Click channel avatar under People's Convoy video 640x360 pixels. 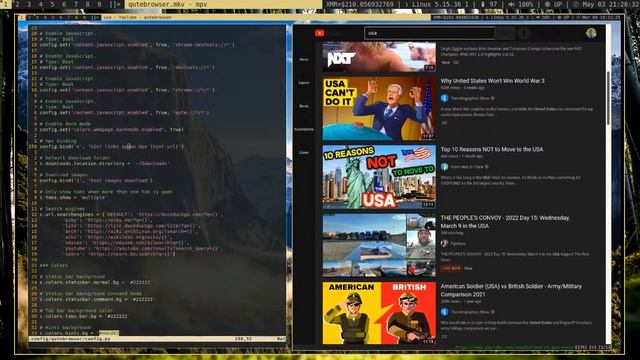(444, 243)
